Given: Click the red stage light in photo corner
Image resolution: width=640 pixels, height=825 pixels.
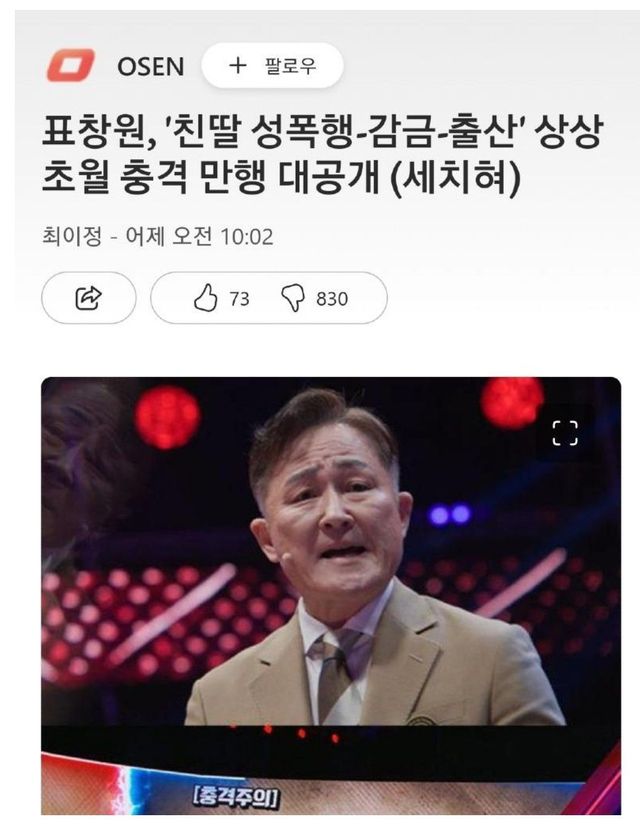Looking at the screenshot, I should click(511, 403).
